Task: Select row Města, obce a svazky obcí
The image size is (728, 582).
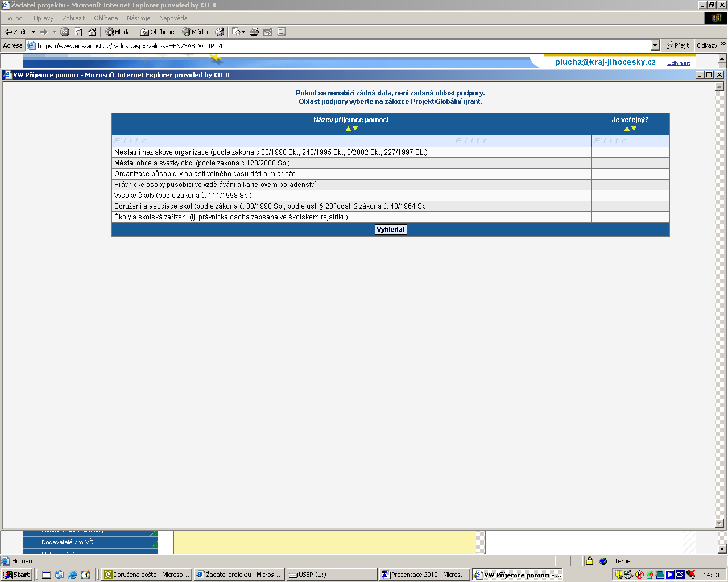Action: (391, 163)
